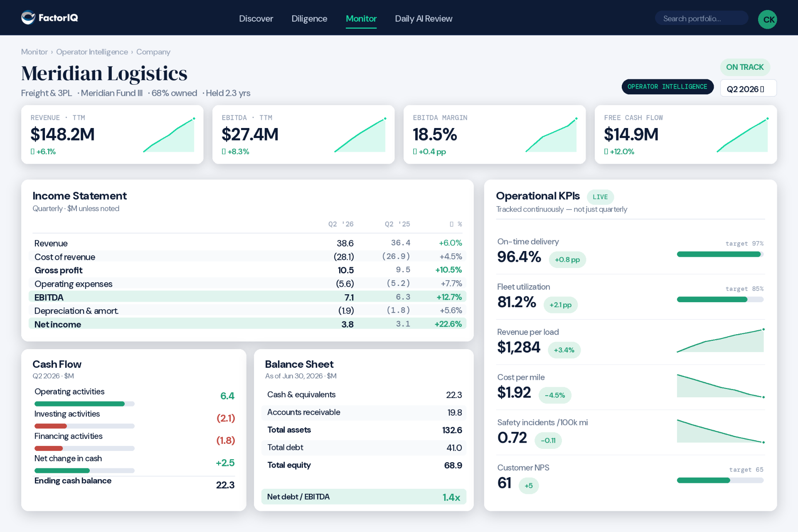The height and width of the screenshot is (532, 798).
Task: Select the Gross profit row
Action: [248, 270]
